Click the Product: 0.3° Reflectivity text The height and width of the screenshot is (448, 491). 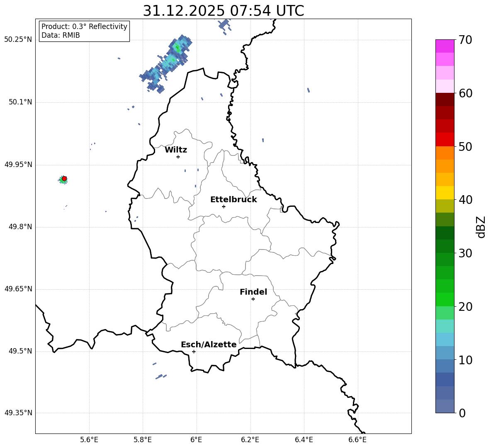point(84,27)
